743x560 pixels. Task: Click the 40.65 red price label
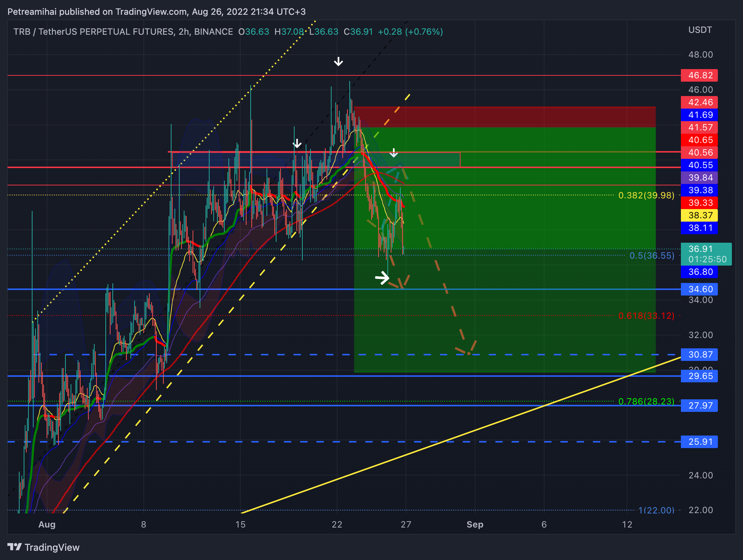[x=699, y=140]
